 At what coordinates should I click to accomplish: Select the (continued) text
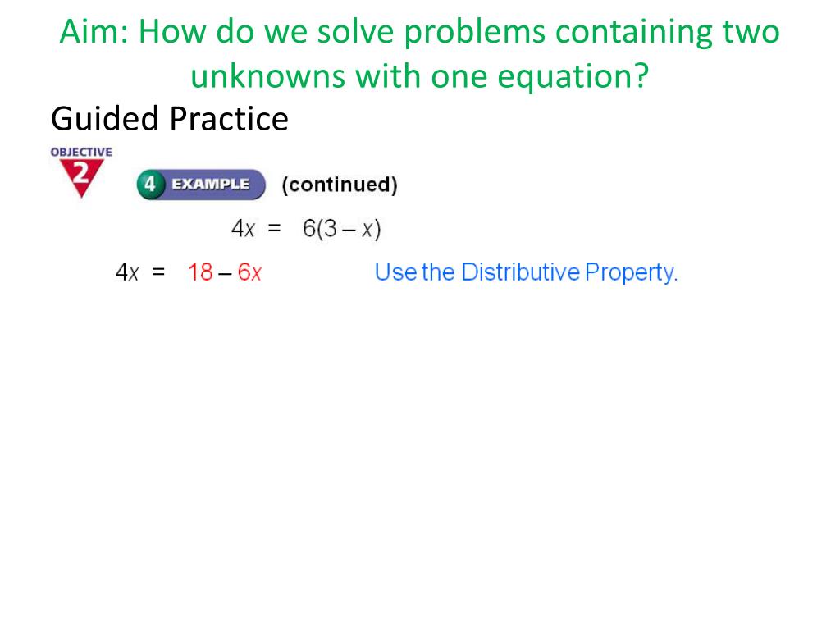click(340, 185)
